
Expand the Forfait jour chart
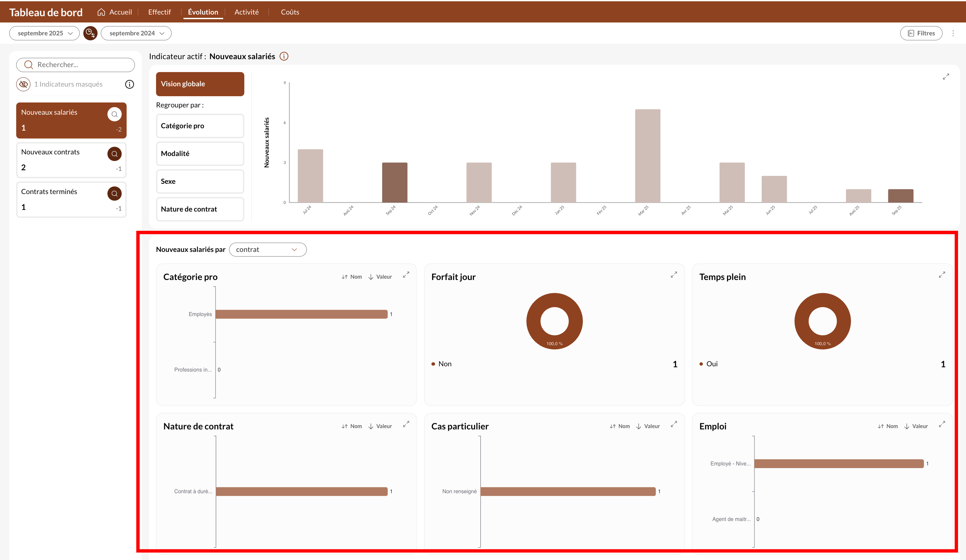673,275
